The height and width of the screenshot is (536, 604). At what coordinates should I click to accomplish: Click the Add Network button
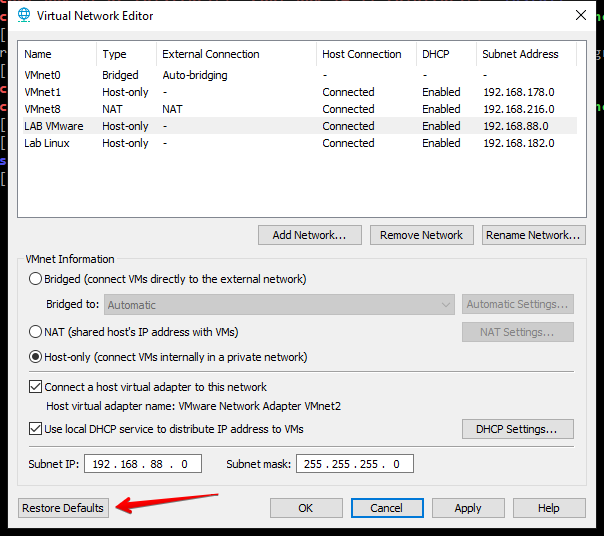309,235
